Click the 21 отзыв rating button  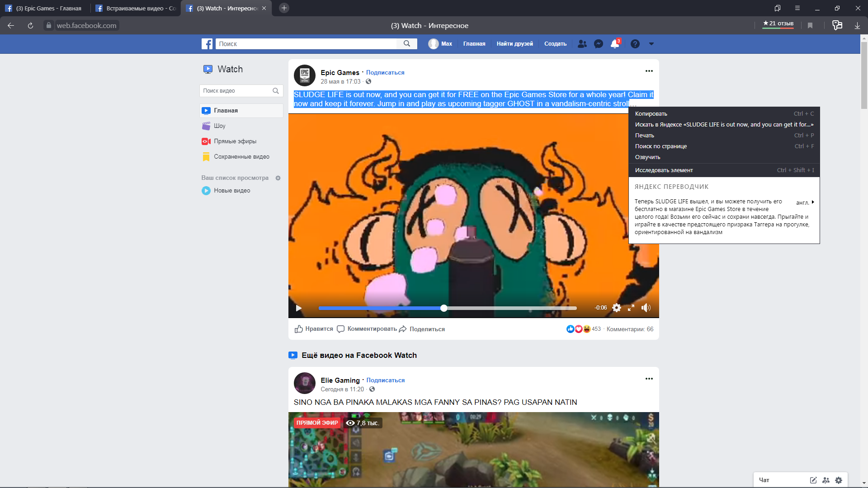coord(778,24)
